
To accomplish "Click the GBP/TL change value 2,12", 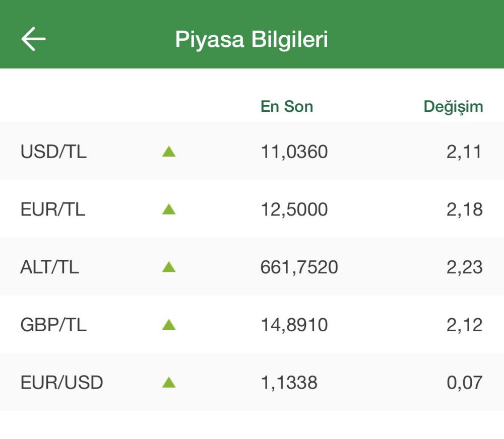I will pyautogui.click(x=464, y=325).
